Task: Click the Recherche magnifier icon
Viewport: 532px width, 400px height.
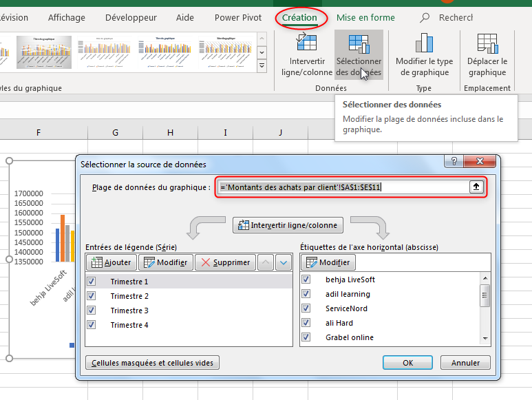Action: pyautogui.click(x=425, y=18)
